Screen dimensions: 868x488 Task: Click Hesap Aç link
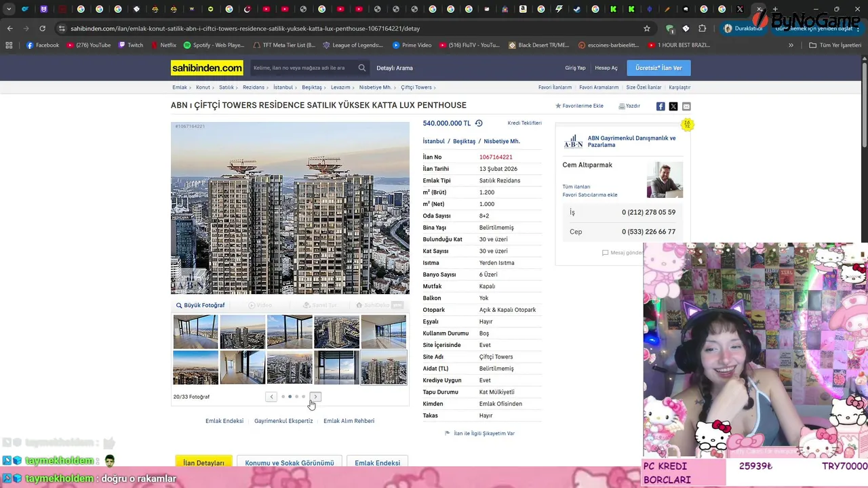point(606,68)
